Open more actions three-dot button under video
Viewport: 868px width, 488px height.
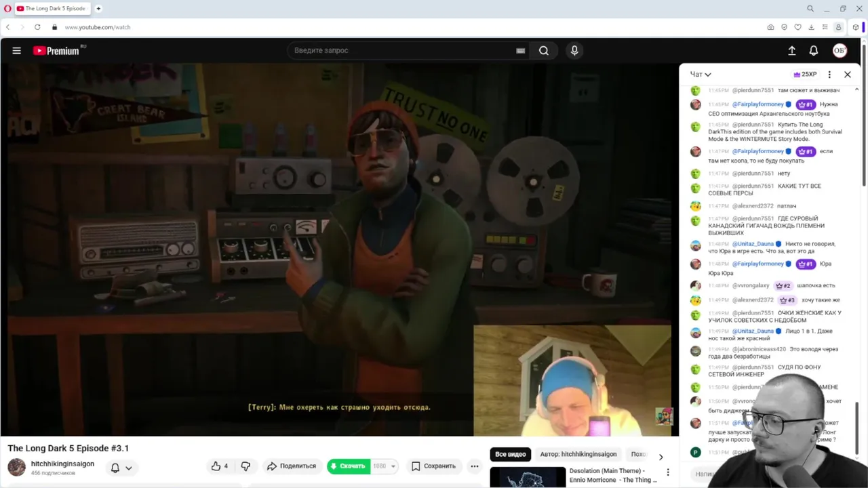pyautogui.click(x=475, y=466)
